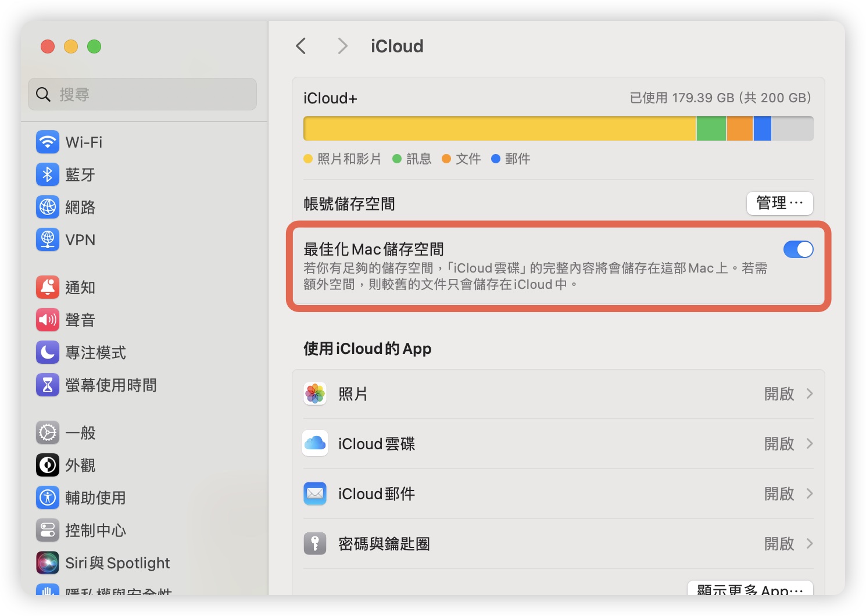Click the iCloud page title
This screenshot has height=616, width=866.
[x=397, y=46]
